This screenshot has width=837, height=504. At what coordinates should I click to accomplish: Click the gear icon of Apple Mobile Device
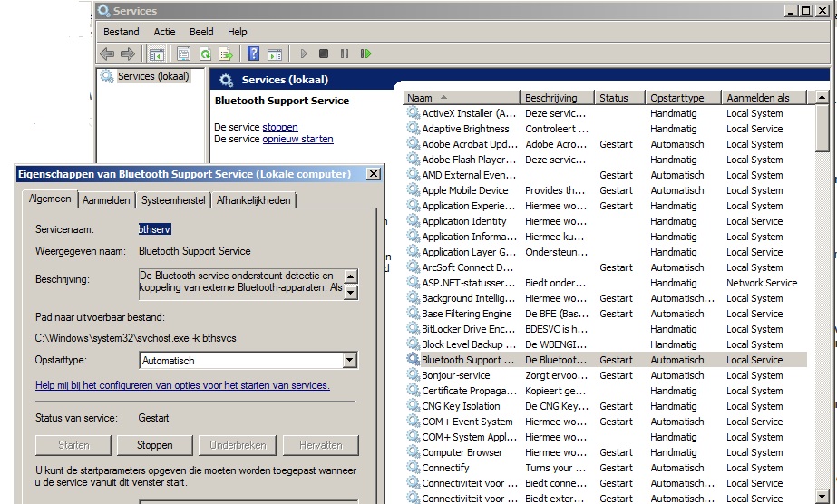(414, 189)
